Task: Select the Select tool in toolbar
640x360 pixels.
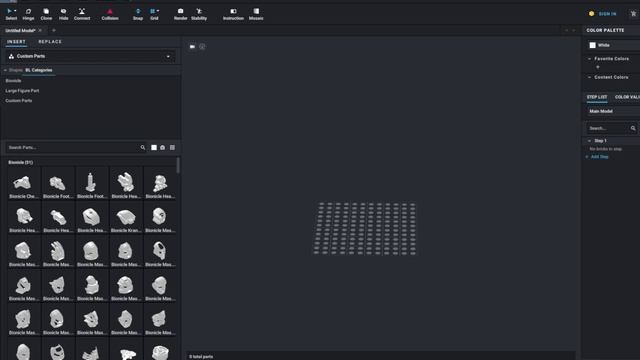Action: 11,14
